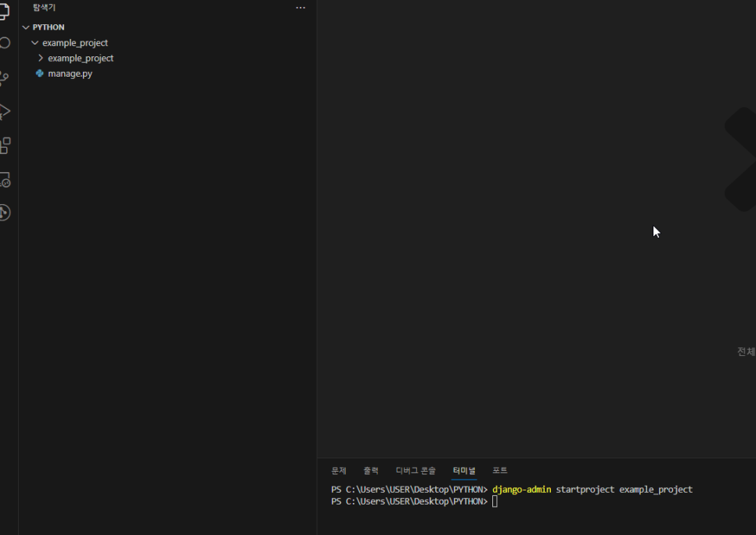Switch to the 문제 panel tab

click(x=339, y=470)
